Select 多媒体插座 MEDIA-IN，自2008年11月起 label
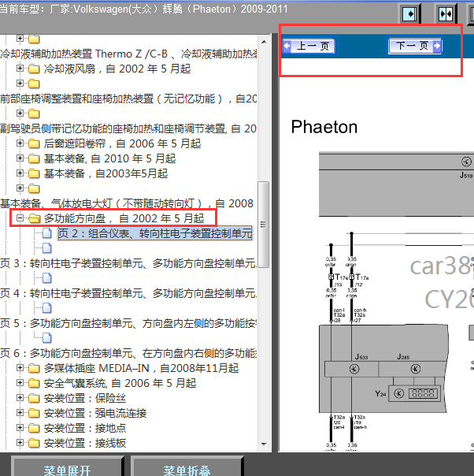 (x=141, y=368)
